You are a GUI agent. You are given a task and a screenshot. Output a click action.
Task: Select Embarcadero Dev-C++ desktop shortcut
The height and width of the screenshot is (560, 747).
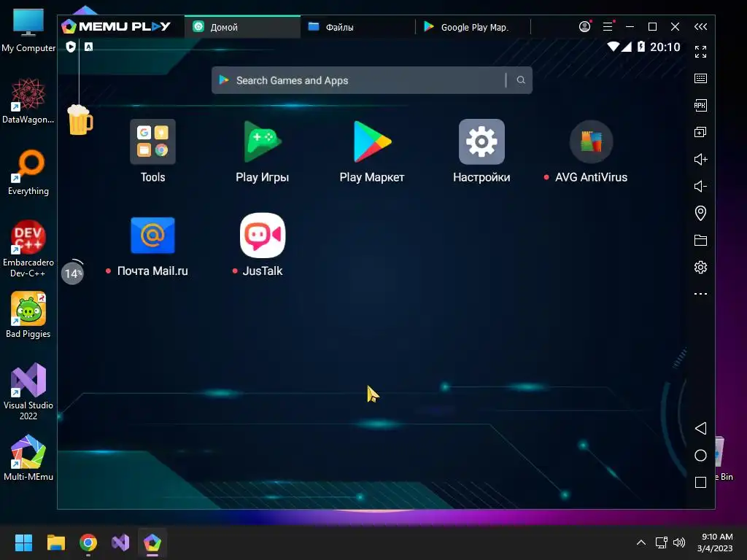click(28, 248)
